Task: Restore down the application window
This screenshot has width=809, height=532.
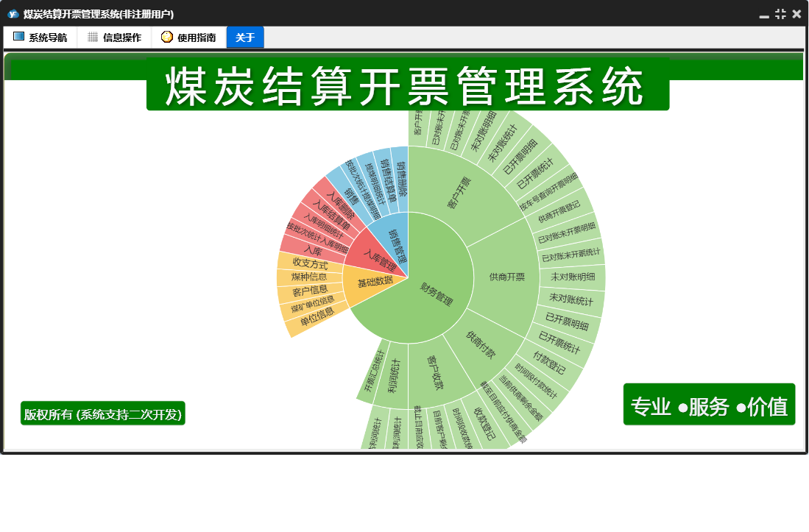Action: tap(780, 15)
